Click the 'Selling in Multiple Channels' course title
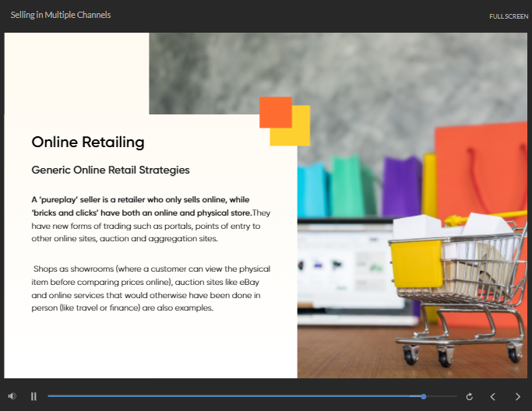The height and width of the screenshot is (411, 532). [x=61, y=15]
